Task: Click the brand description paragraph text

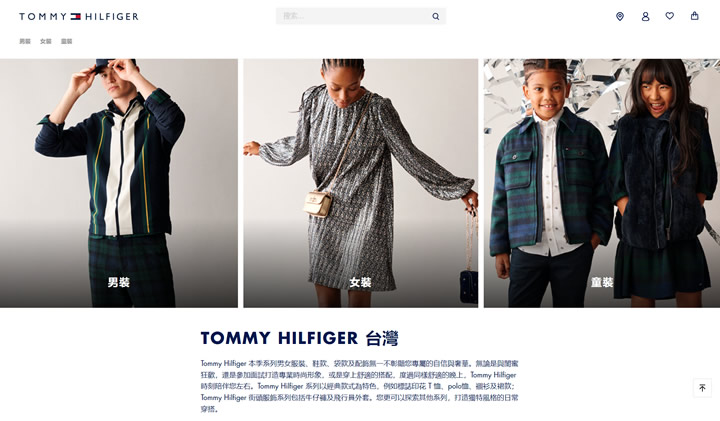Action: tap(360, 386)
